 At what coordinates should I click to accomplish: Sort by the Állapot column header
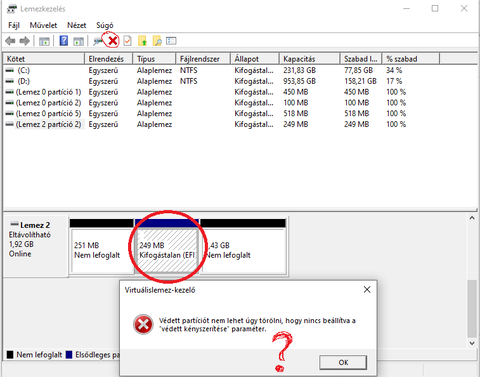coord(255,59)
